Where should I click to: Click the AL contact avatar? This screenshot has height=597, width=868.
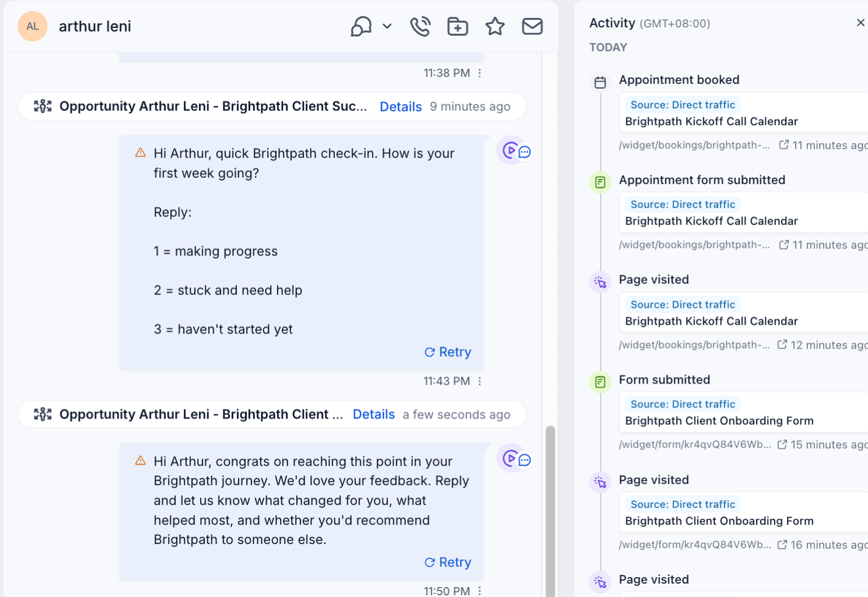click(32, 26)
